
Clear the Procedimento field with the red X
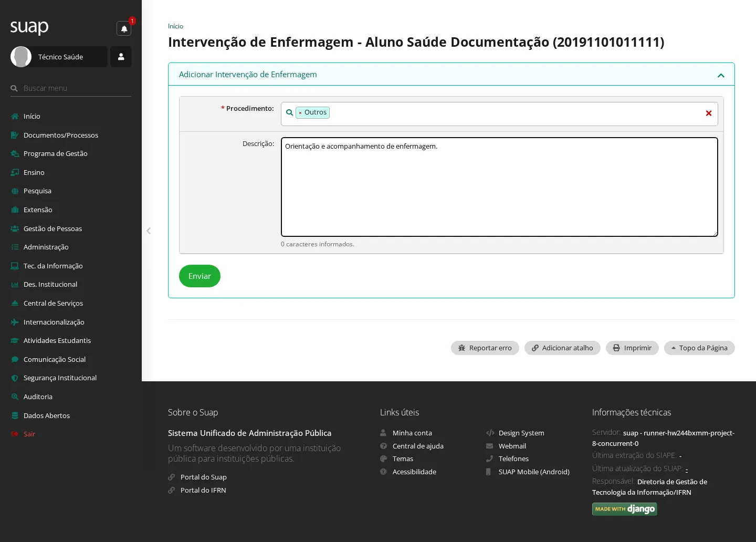pos(709,113)
